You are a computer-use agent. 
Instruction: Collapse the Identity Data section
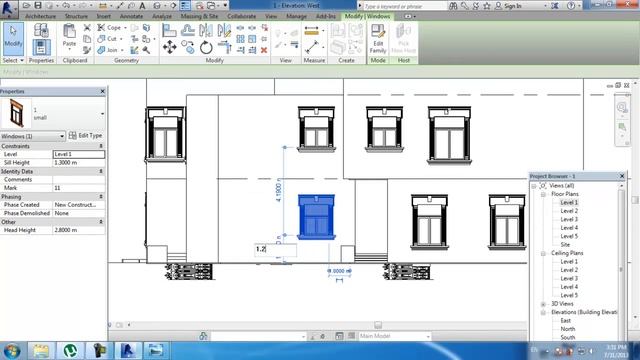(x=101, y=171)
